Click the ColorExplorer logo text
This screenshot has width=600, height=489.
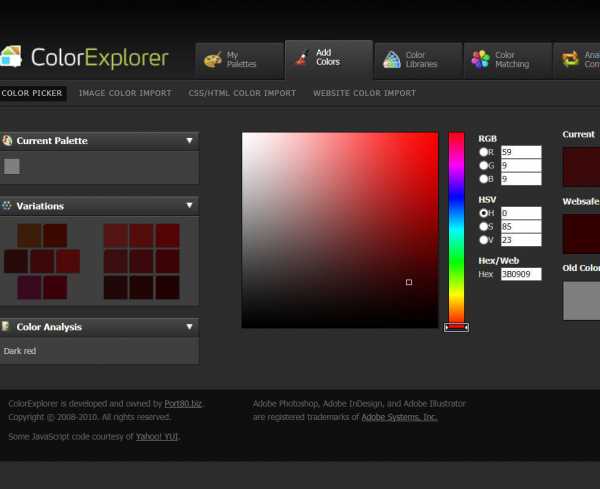(x=99, y=58)
